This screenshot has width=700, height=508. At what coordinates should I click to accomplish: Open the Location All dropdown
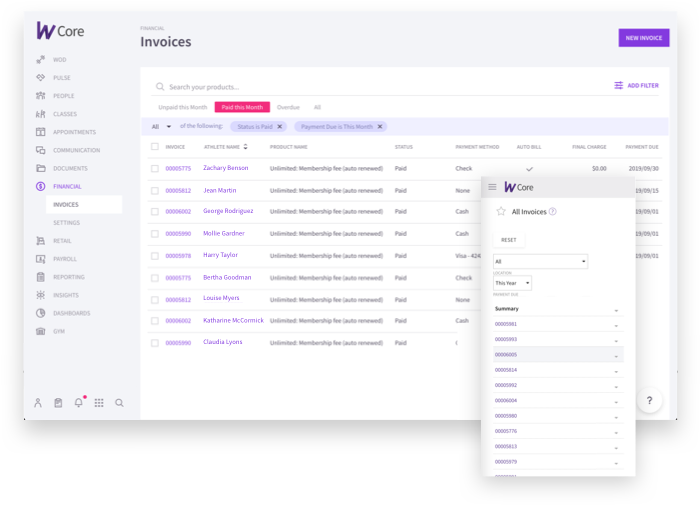tap(540, 261)
